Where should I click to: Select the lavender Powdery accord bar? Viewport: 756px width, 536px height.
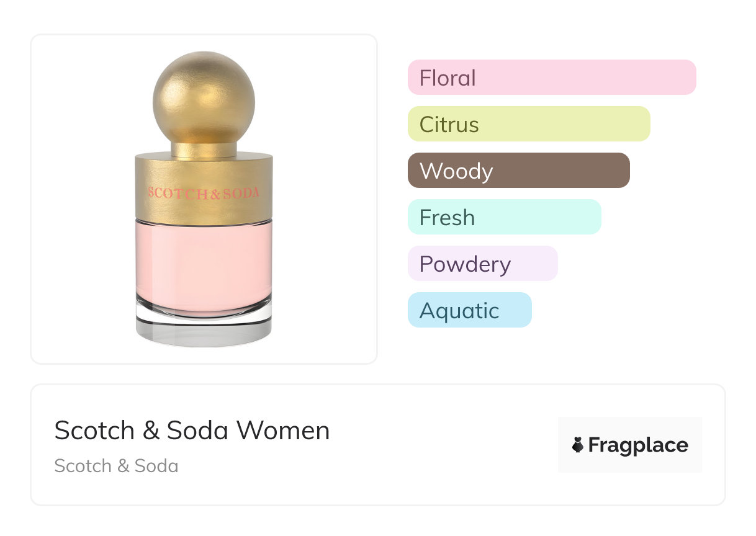(x=483, y=264)
